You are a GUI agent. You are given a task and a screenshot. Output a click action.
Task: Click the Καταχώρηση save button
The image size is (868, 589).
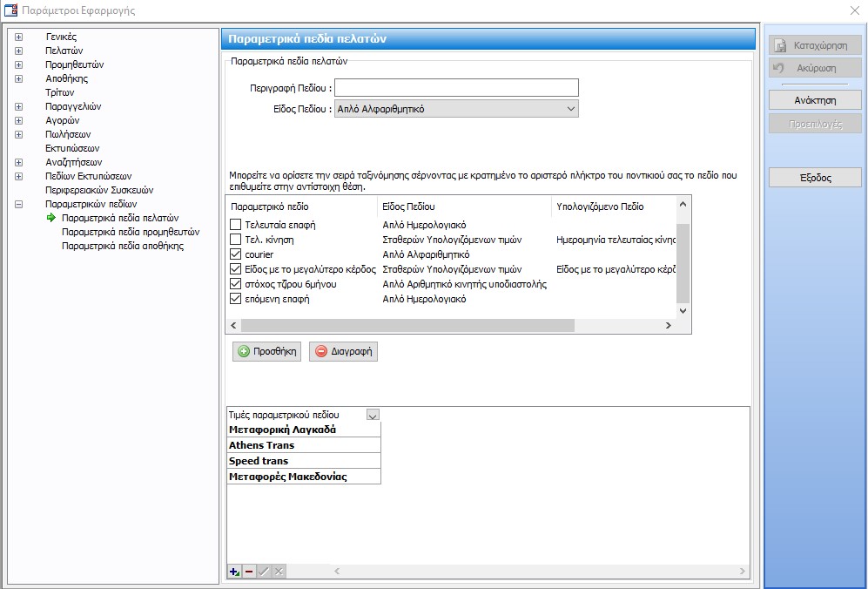click(x=815, y=45)
